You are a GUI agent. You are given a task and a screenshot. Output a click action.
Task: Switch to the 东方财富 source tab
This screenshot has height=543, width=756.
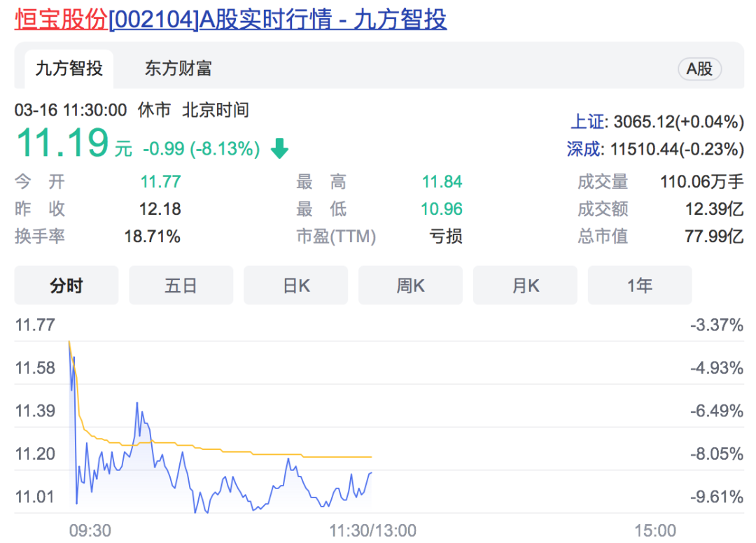178,69
